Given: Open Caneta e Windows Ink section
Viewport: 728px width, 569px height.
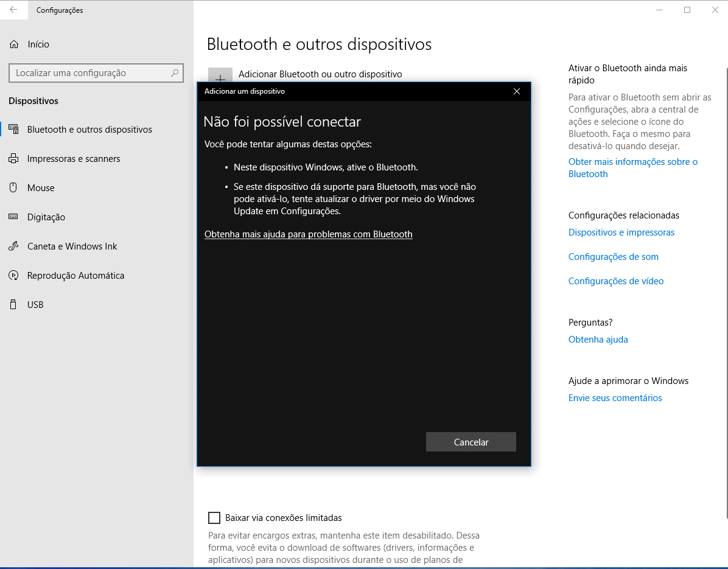Looking at the screenshot, I should pyautogui.click(x=72, y=246).
